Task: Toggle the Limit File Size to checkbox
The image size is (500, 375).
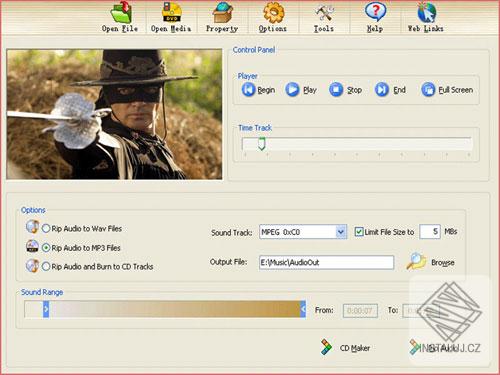Action: [x=359, y=232]
